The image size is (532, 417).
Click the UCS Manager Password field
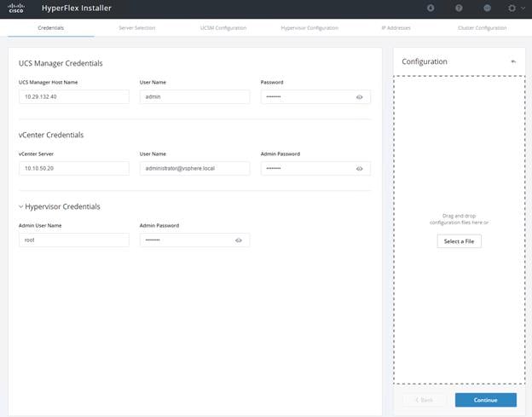[x=315, y=96]
